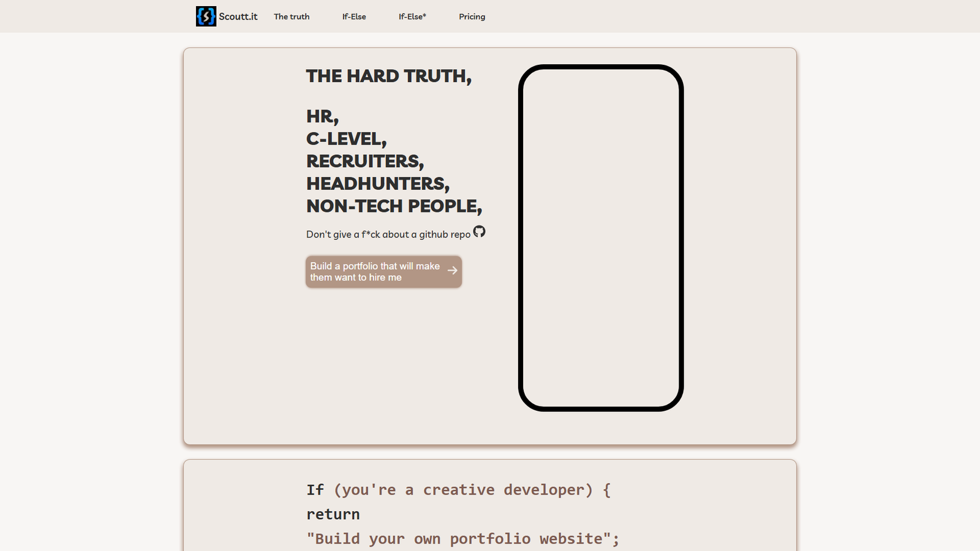Click the empty phone mockup frame

pyautogui.click(x=601, y=238)
